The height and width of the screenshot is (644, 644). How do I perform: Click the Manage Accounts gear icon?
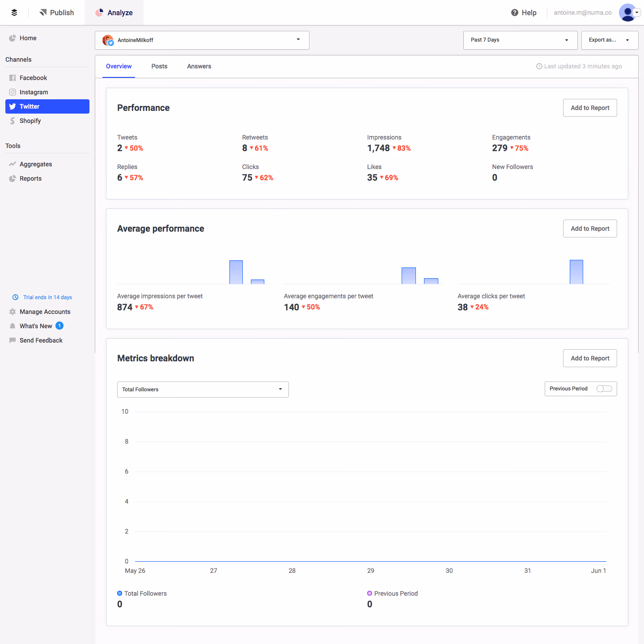click(x=13, y=312)
